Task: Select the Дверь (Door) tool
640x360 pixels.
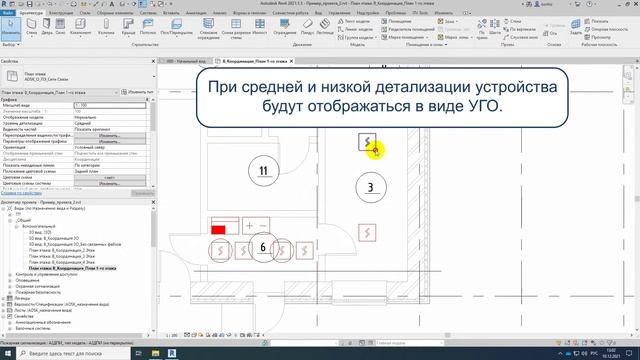Action: point(47,27)
